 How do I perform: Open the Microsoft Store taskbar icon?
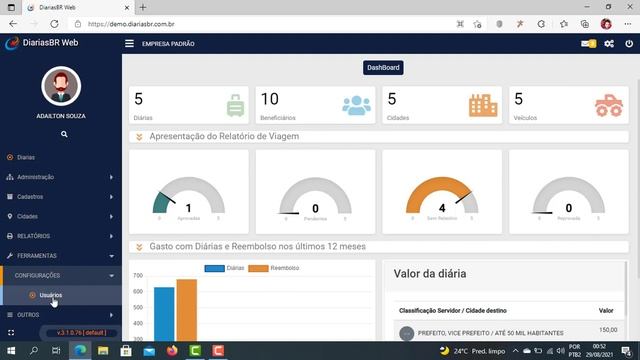126,351
